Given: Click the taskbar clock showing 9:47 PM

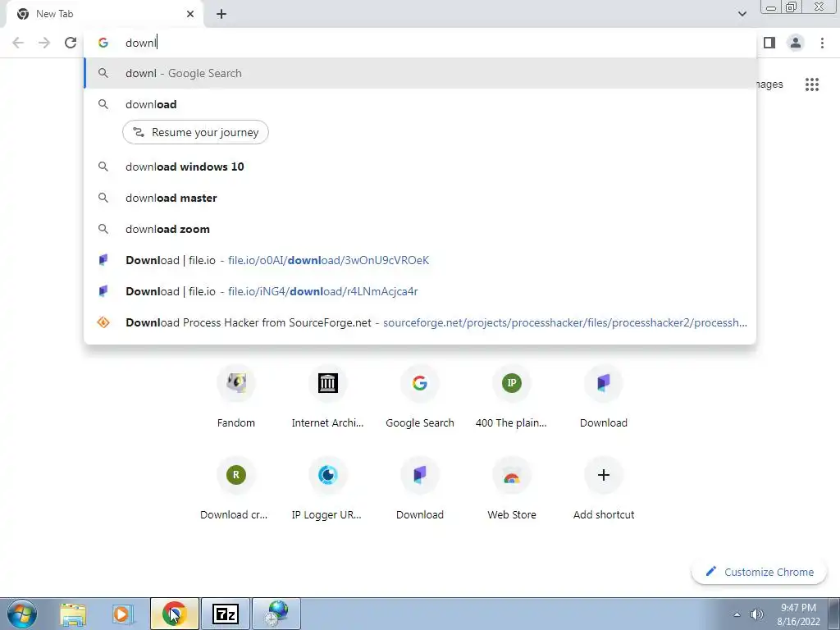Looking at the screenshot, I should coord(798,614).
